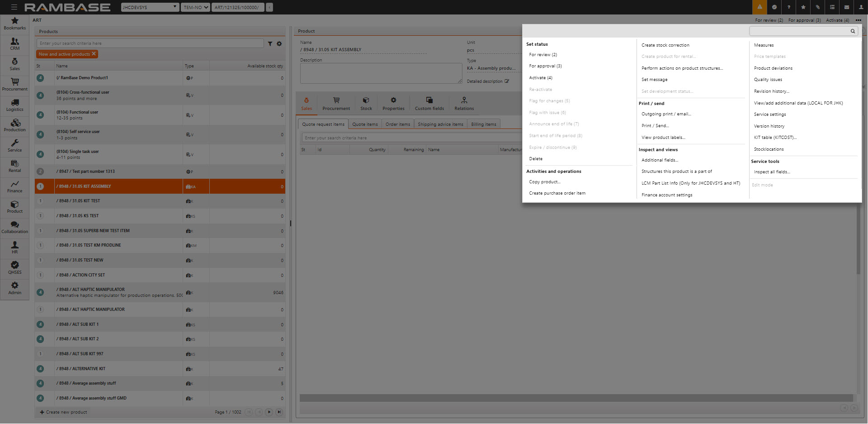Viewport: 868px width, 424px height.
Task: Select Create stock correction menu entry
Action: pos(665,45)
